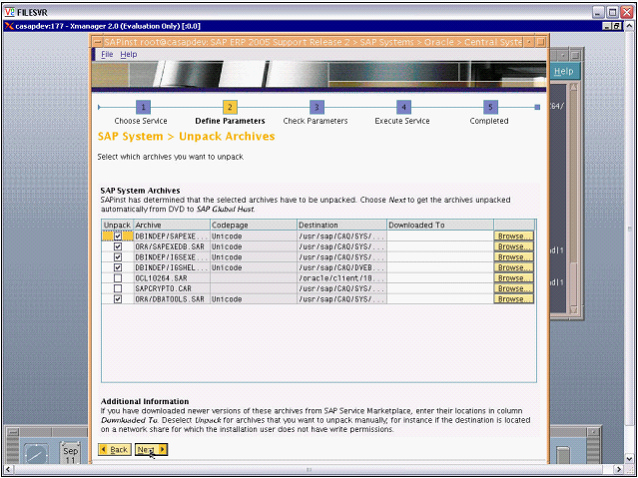Image resolution: width=638 pixels, height=478 pixels.
Task: Open the Help menu in menu bar
Action: [128, 54]
